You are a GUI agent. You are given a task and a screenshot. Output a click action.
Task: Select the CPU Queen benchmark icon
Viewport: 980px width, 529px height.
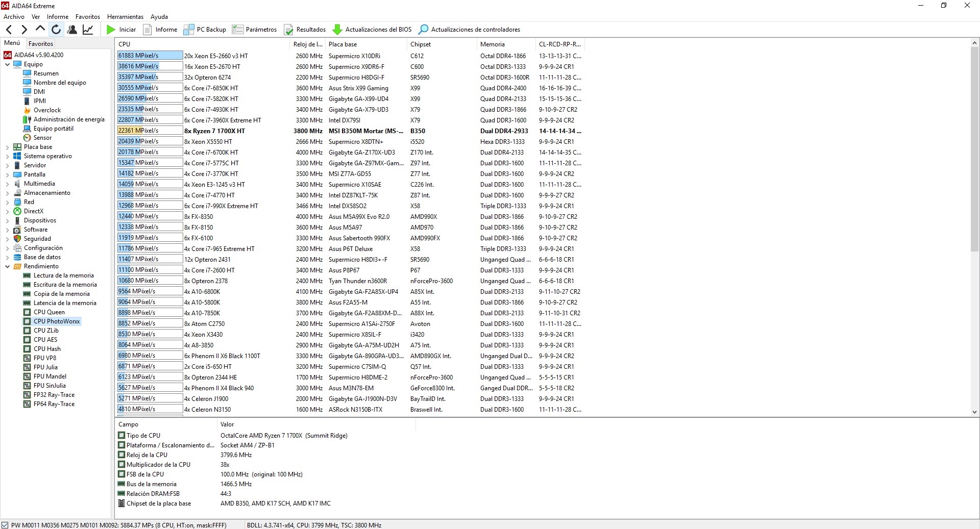[x=27, y=312]
